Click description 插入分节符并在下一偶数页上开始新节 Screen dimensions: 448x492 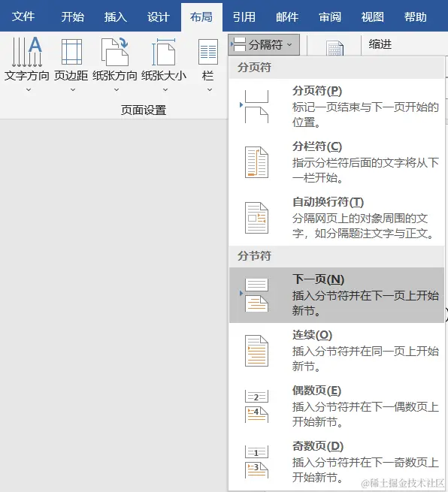pos(365,415)
